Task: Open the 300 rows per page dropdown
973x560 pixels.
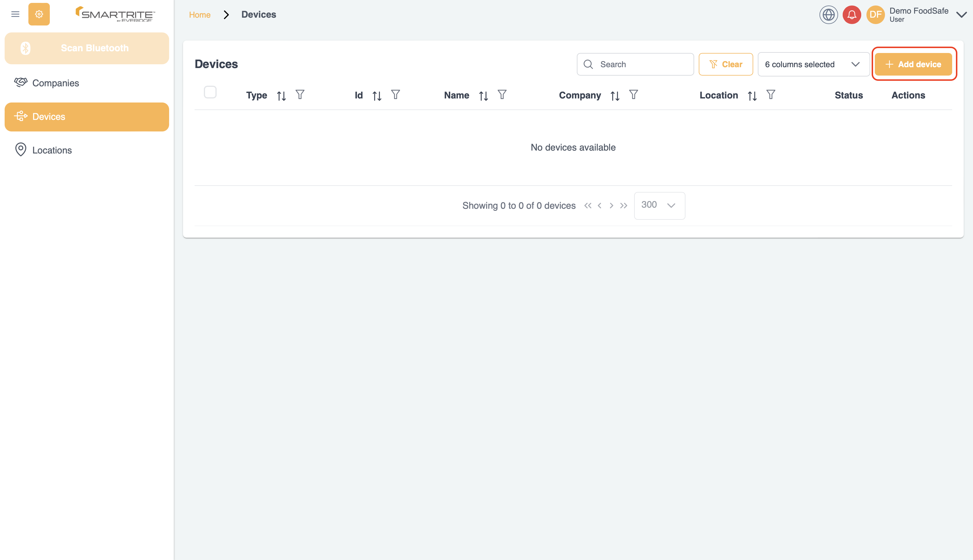Action: (659, 205)
